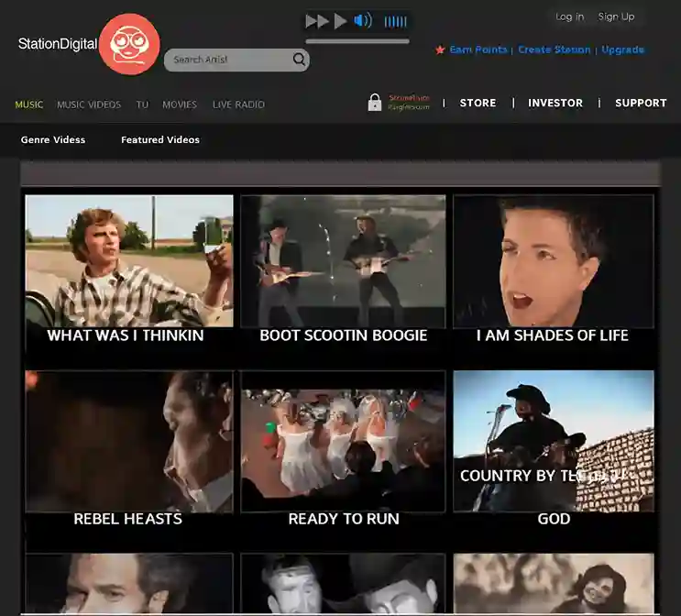Select the Genre Videos tab
The image size is (681, 616).
pyautogui.click(x=53, y=140)
